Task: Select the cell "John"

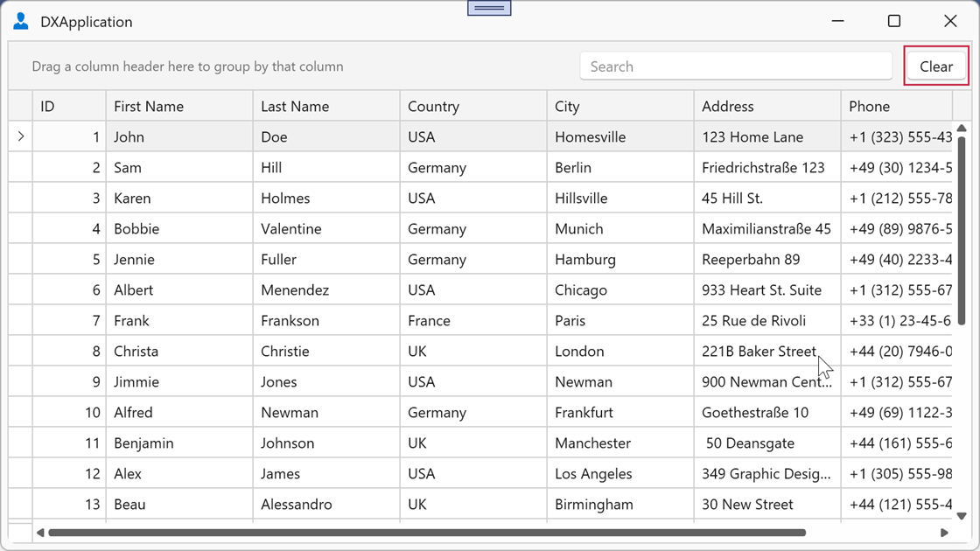Action: pyautogui.click(x=179, y=136)
